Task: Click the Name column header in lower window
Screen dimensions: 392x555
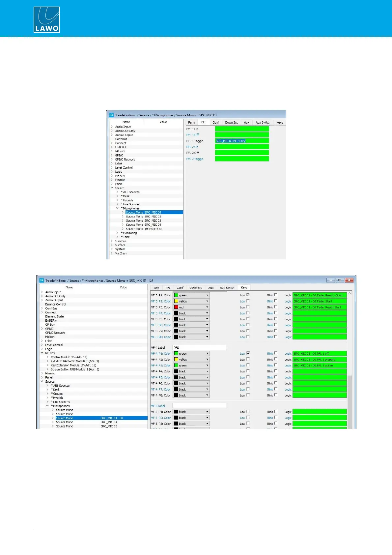Action: point(70,287)
